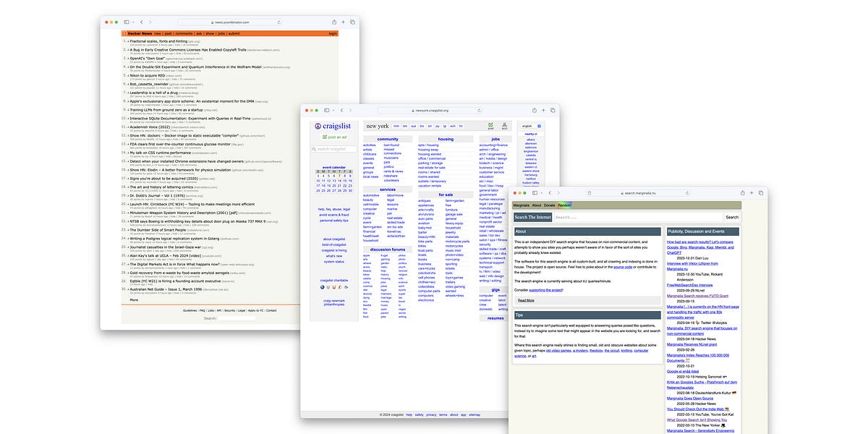Select the About tab on Marginalia
Image resolution: width=868 pixels, height=434 pixels.
coord(537,205)
